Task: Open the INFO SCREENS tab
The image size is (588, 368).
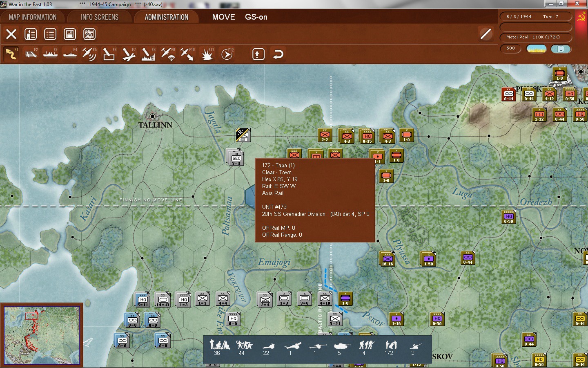Action: coord(100,17)
